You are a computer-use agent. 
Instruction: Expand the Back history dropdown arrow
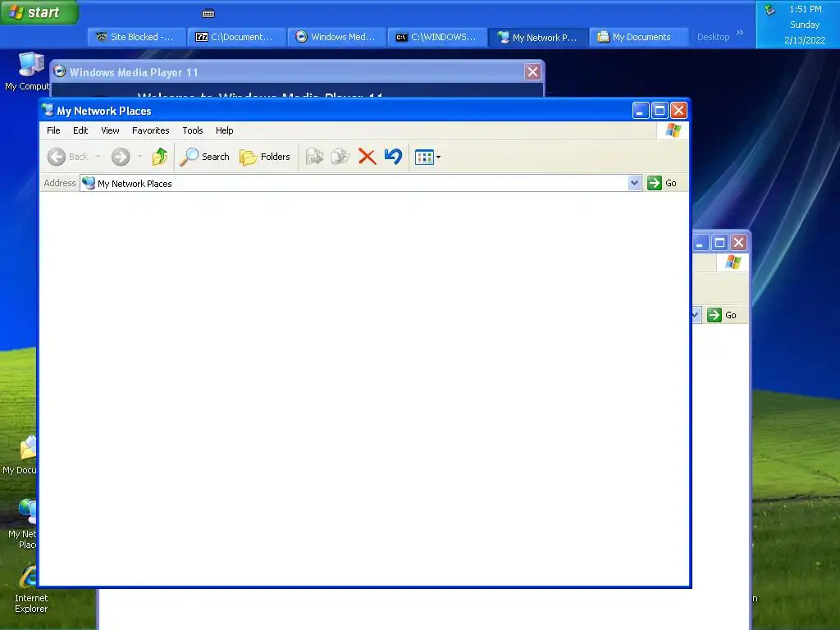98,157
